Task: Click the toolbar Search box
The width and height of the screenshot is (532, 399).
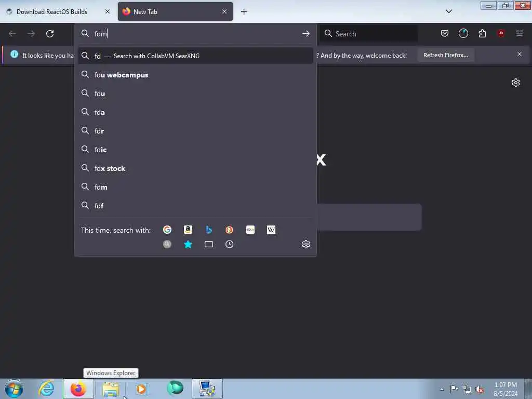Action: click(368, 34)
